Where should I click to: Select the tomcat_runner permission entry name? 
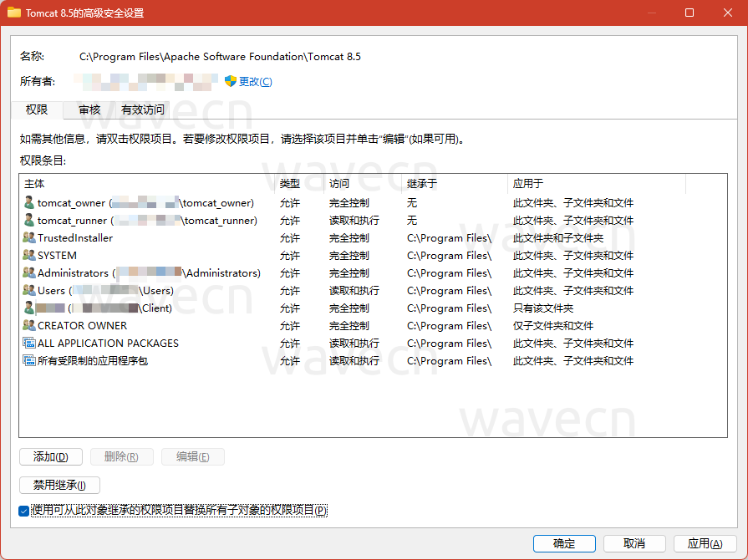147,221
